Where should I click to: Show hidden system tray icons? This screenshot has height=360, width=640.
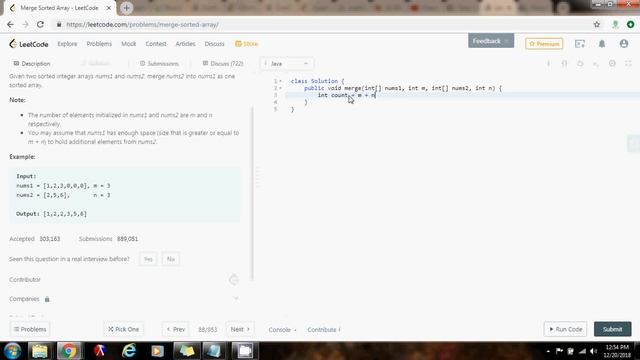click(548, 351)
